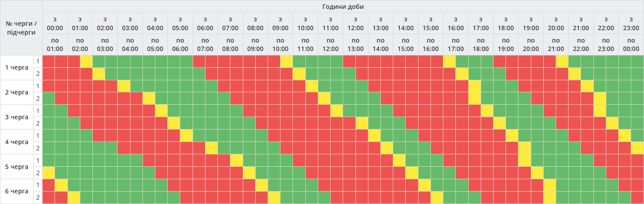The image size is (644, 204).
Task: Click the "з 16:00" column header
Action: 456,24
